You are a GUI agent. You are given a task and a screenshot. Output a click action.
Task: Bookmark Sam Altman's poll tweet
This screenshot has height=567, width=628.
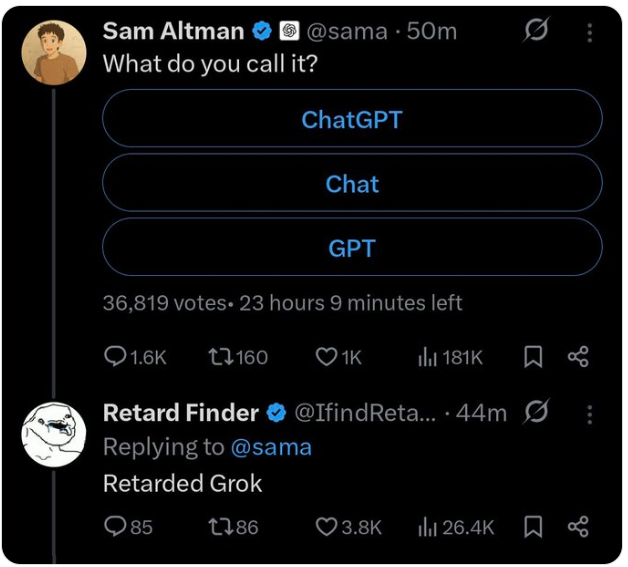click(x=534, y=357)
